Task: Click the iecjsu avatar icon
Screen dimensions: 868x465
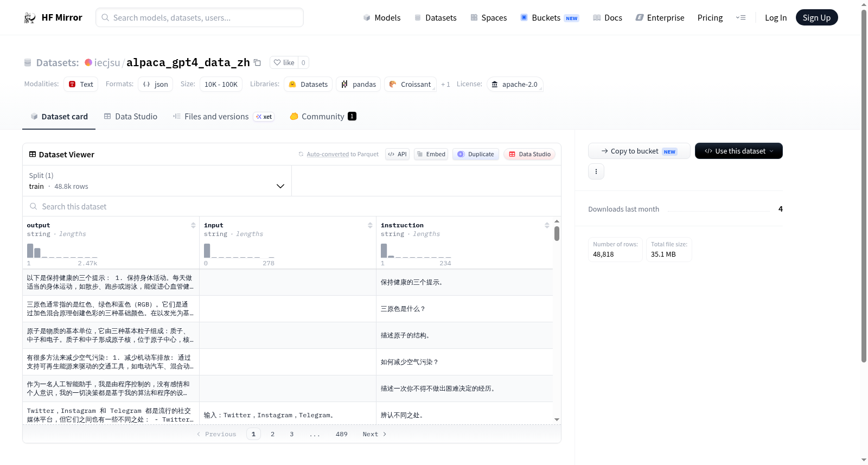Action: (x=88, y=62)
